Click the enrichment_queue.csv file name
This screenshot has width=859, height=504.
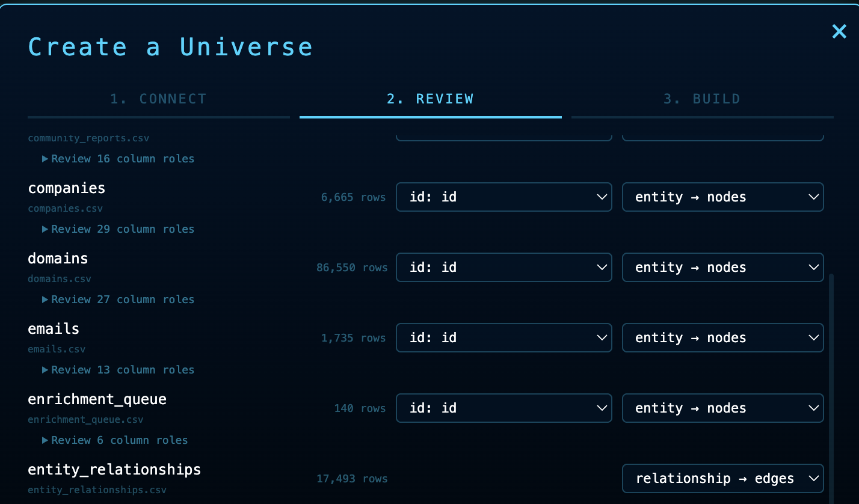(85, 420)
